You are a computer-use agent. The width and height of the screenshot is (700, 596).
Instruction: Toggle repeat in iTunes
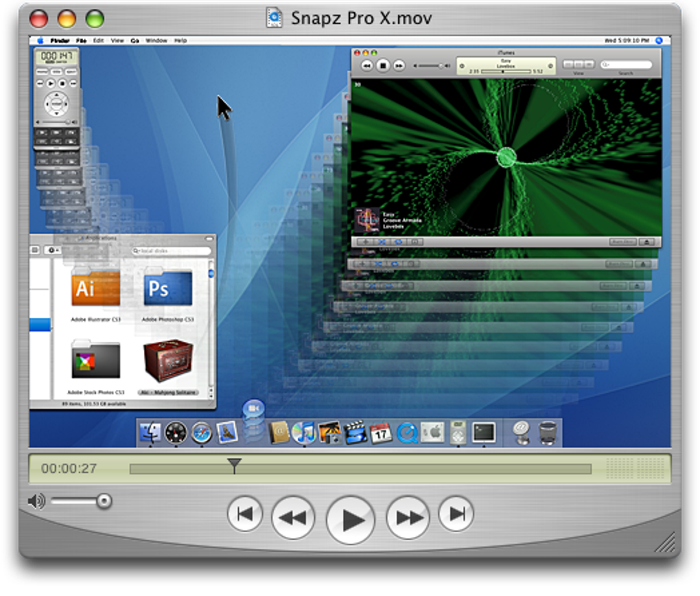click(398, 242)
